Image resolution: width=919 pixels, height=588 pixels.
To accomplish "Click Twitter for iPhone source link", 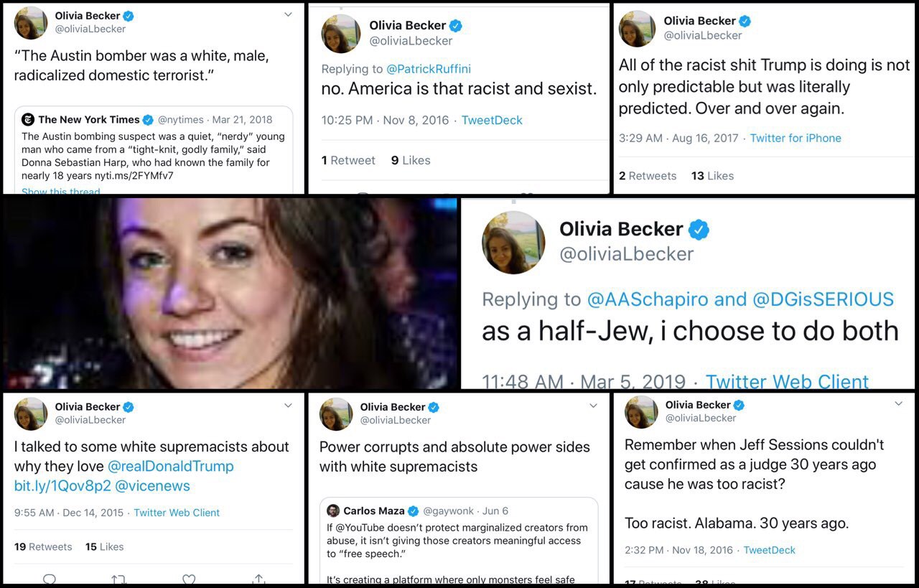I will 796,138.
